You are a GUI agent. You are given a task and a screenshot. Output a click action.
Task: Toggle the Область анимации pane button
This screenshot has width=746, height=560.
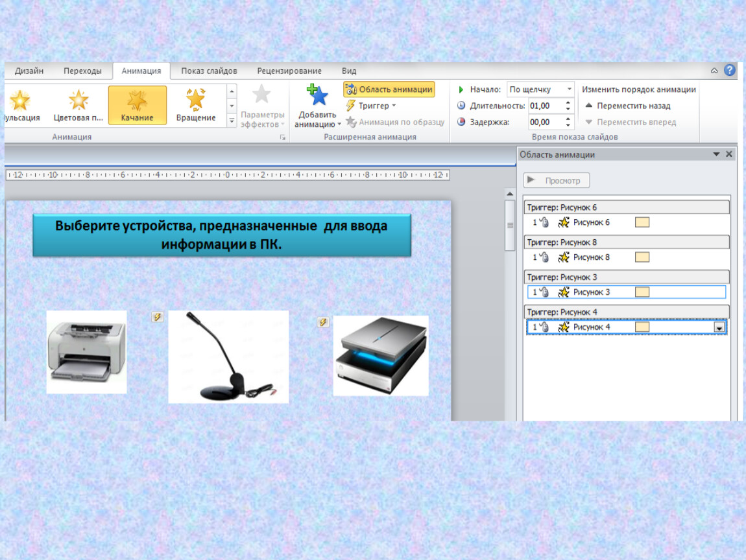[389, 89]
